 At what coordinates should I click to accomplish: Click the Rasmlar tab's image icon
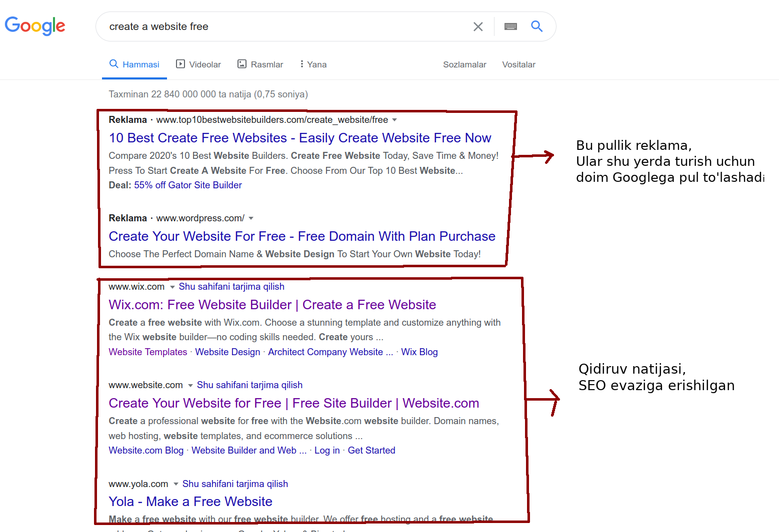click(x=242, y=64)
